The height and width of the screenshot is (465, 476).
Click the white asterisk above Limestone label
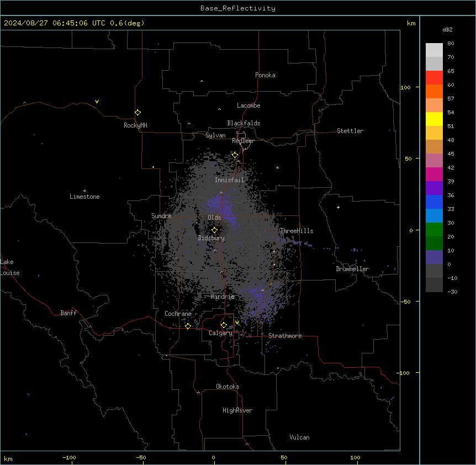click(84, 191)
